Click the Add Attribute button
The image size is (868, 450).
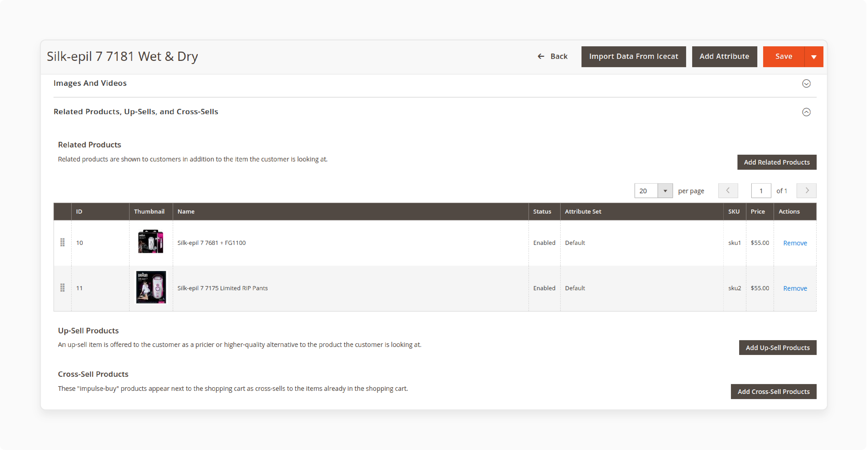pyautogui.click(x=724, y=56)
